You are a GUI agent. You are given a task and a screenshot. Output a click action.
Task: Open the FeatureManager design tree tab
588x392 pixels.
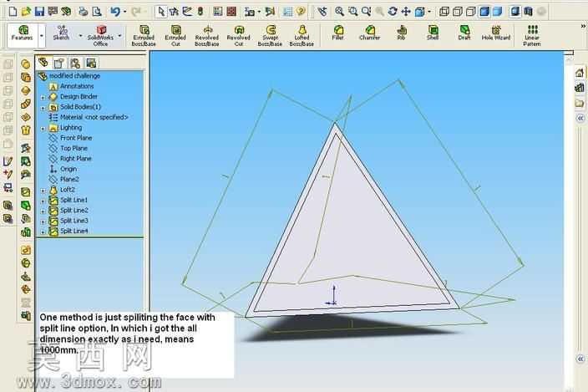[x=43, y=63]
